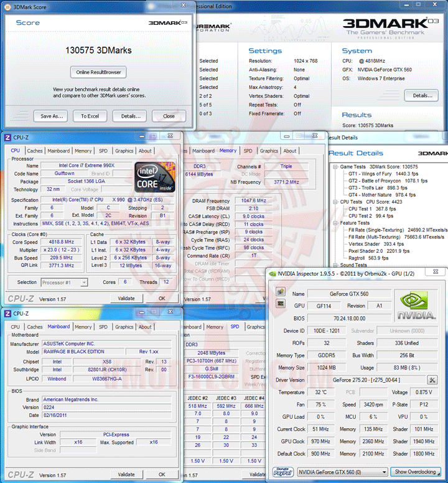Select GT4 - Mother Nature result row
The height and width of the screenshot is (483, 448).
coord(382,195)
